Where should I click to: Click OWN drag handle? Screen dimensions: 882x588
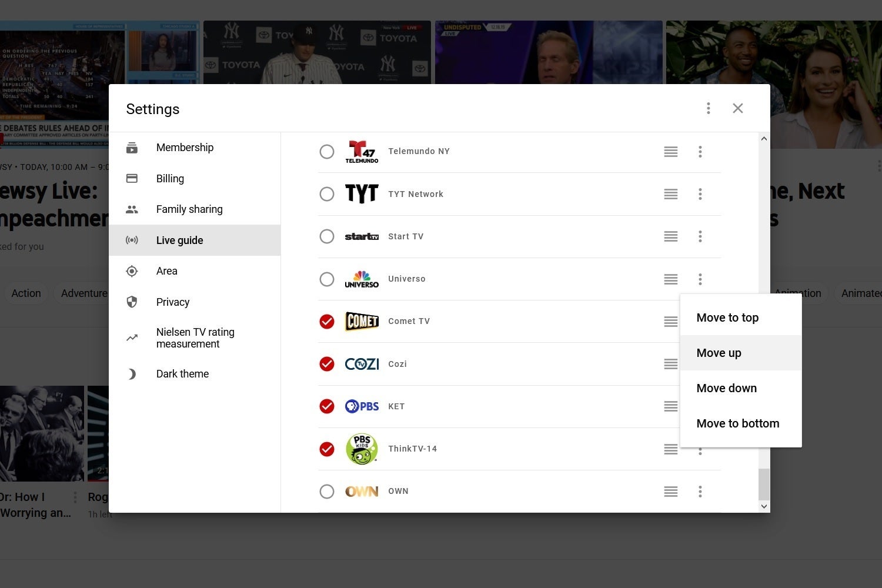click(671, 492)
